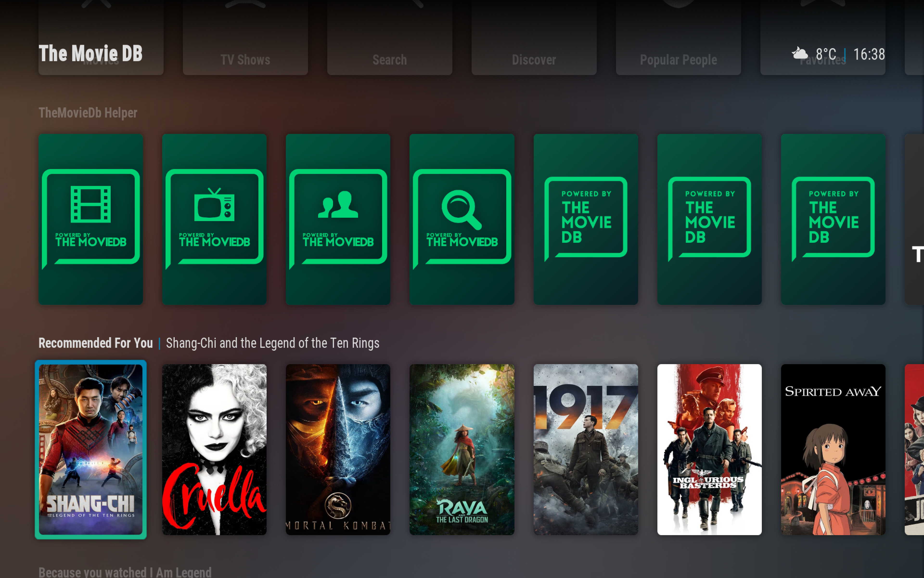Viewport: 924px width, 578px height.
Task: Open the people silhouettes icon tile
Action: [338, 219]
